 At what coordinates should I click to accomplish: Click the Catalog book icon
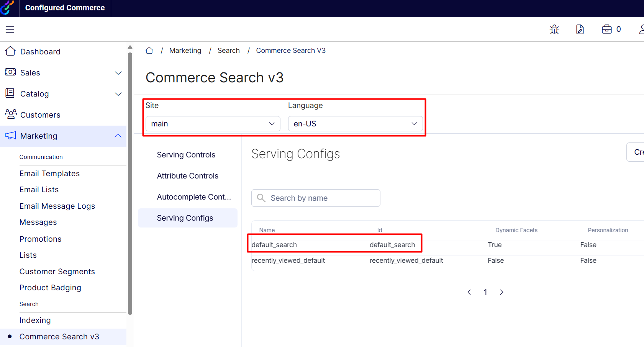10,93
